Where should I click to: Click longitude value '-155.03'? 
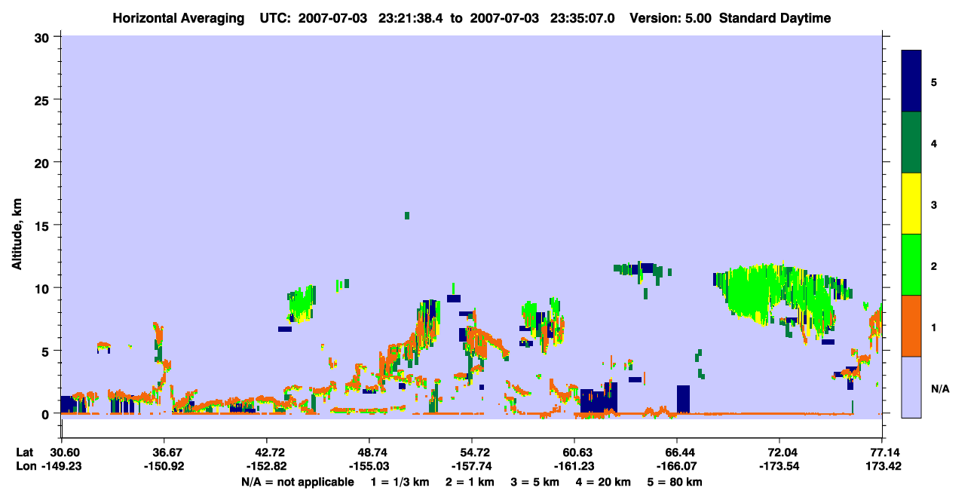pyautogui.click(x=369, y=466)
